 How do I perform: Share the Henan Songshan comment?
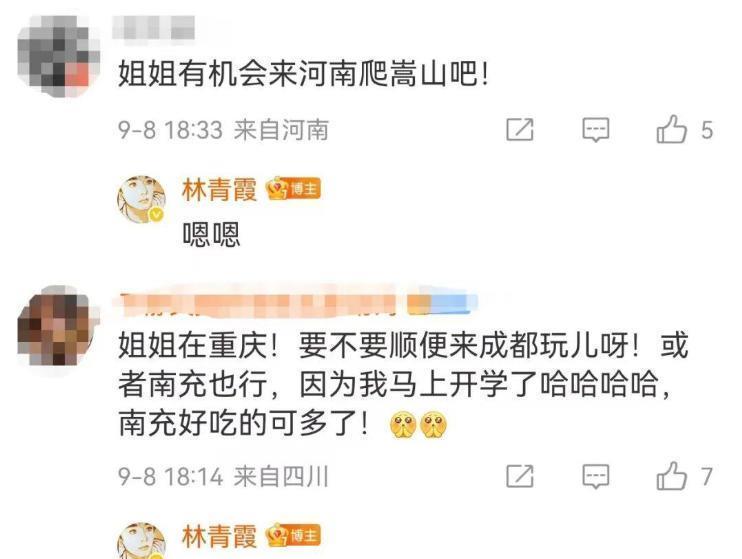coord(520,130)
